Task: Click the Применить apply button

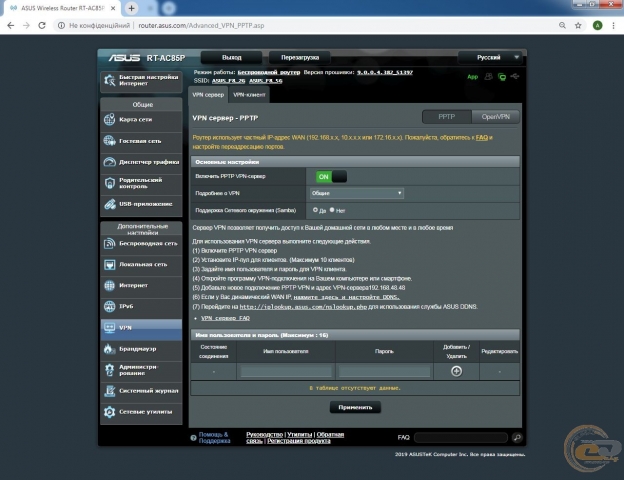Action: click(x=355, y=407)
